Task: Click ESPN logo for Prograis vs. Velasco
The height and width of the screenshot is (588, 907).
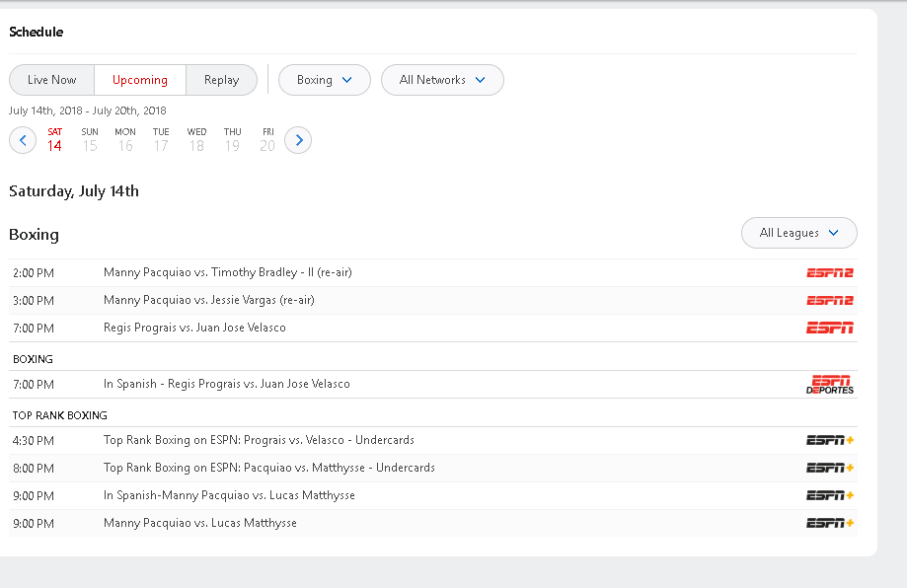Action: coord(829,328)
